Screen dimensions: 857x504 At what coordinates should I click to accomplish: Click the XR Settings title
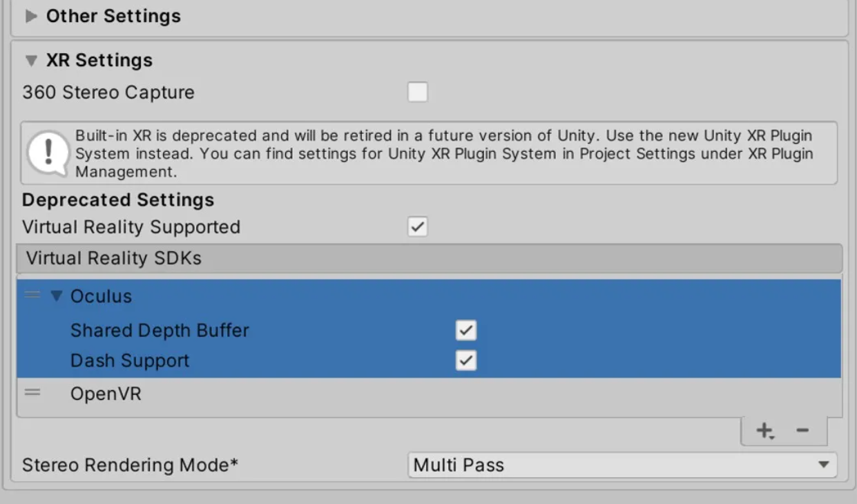click(99, 61)
